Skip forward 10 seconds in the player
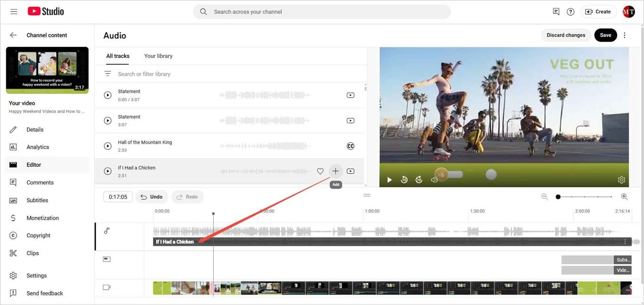The width and height of the screenshot is (644, 305). click(419, 180)
